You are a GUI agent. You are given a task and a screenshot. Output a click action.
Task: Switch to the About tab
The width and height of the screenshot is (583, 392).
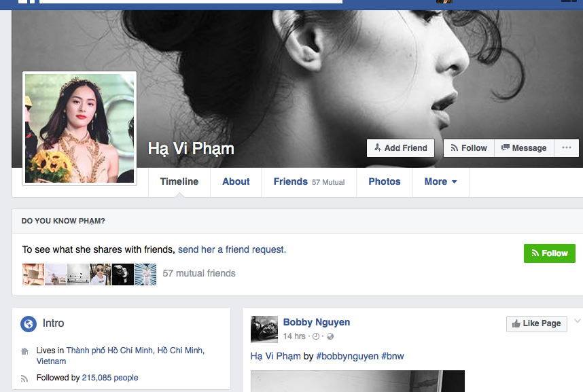(x=236, y=182)
